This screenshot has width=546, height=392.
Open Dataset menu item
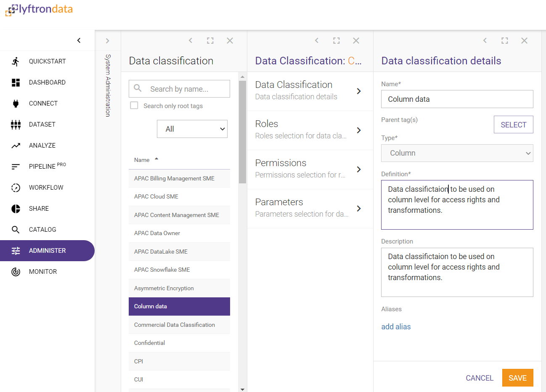[47, 124]
